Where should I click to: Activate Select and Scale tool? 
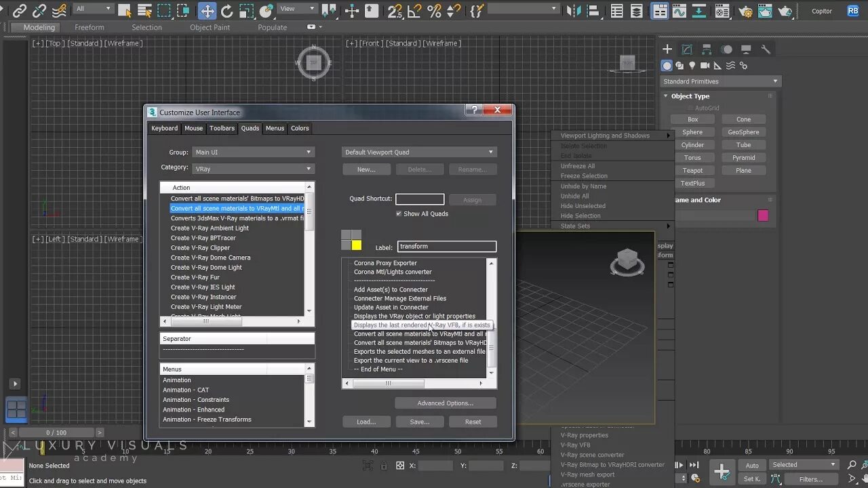247,10
